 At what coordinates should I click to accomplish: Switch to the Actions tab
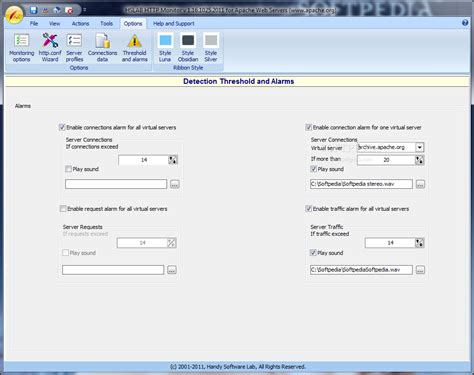(x=80, y=24)
